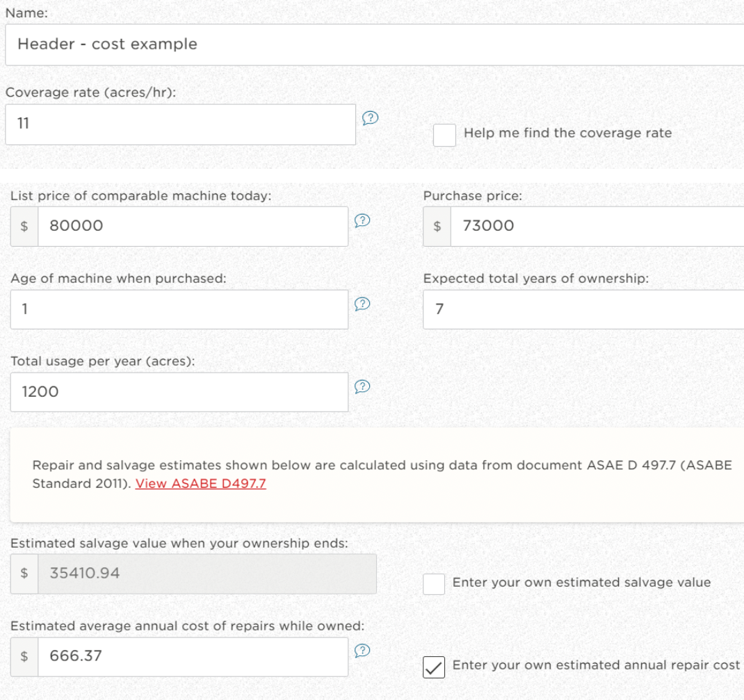Click the Age of machine input field
The image size is (744, 700).
point(179,309)
